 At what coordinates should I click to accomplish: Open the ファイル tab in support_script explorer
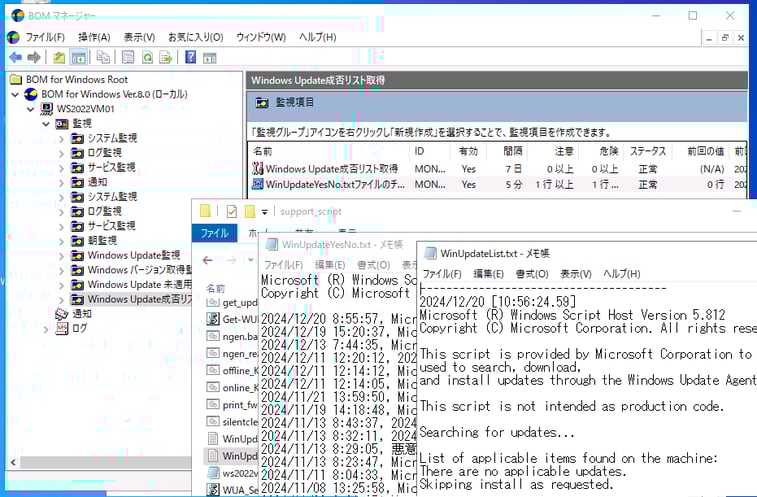(x=214, y=233)
